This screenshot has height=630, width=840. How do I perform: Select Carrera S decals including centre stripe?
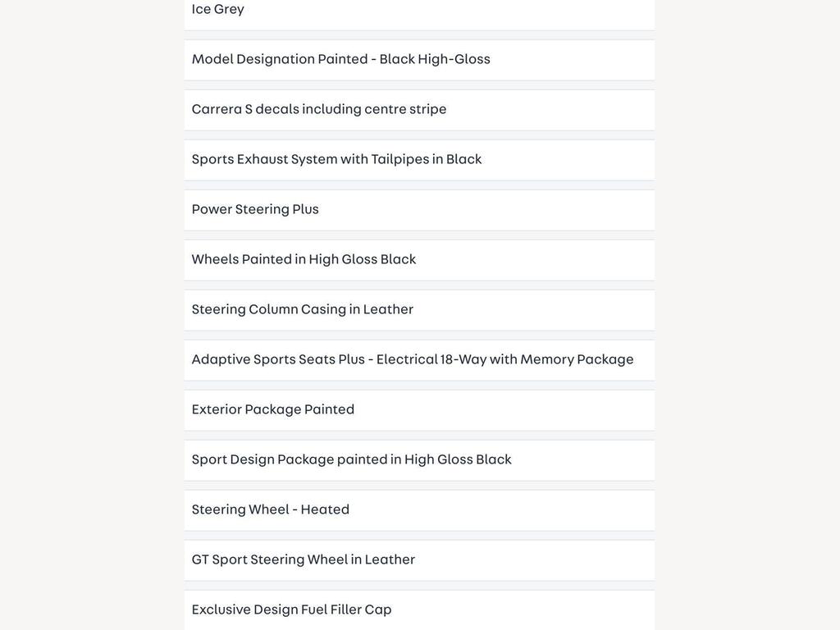[x=419, y=110]
